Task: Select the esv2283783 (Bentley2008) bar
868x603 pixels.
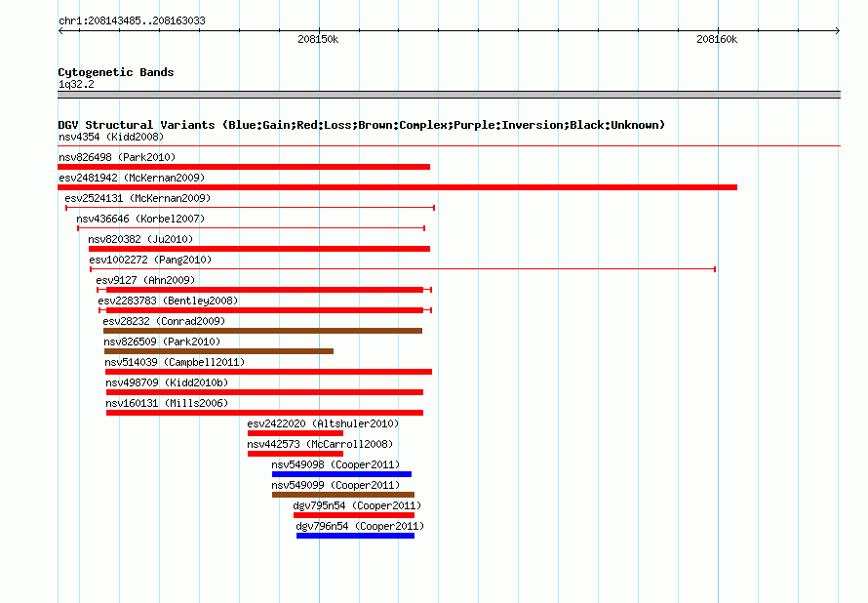Action: point(265,310)
